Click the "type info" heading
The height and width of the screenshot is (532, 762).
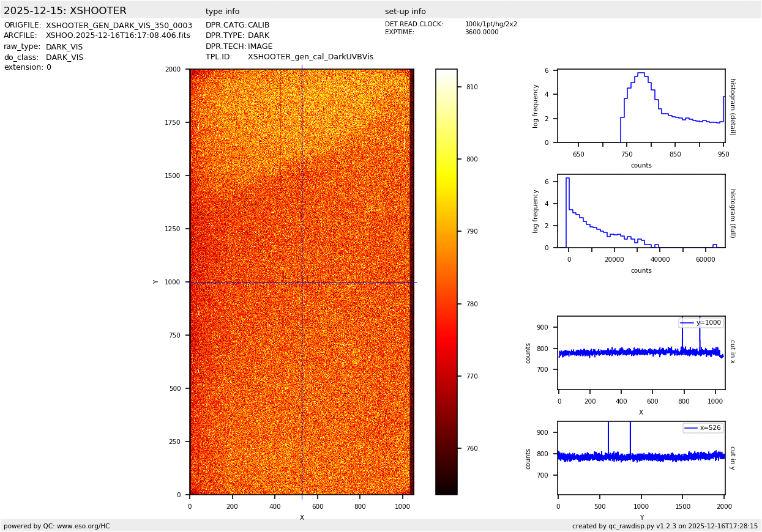[x=222, y=12]
